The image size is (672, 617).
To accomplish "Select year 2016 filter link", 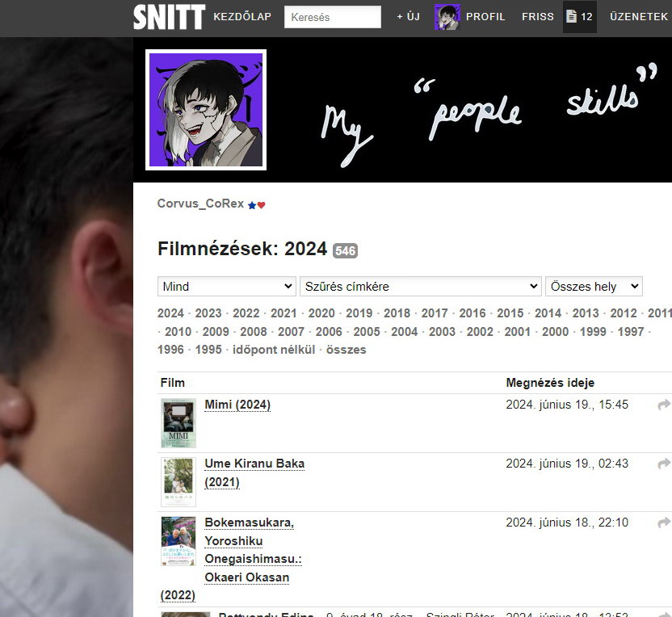I will [x=472, y=313].
